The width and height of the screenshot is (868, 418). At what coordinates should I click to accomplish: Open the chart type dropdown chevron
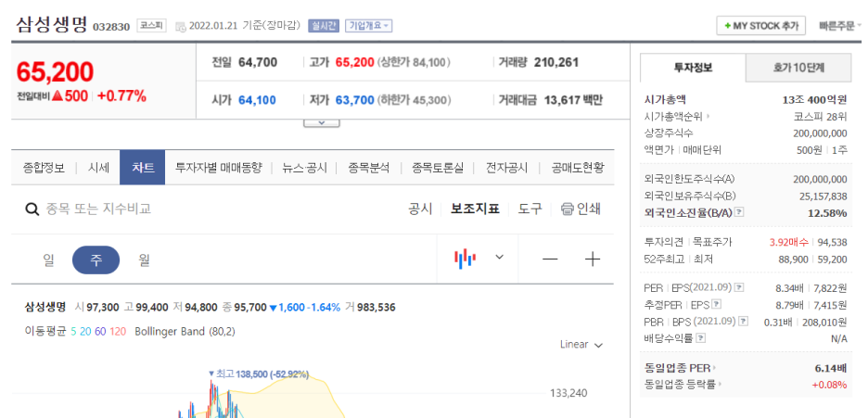coord(499,257)
